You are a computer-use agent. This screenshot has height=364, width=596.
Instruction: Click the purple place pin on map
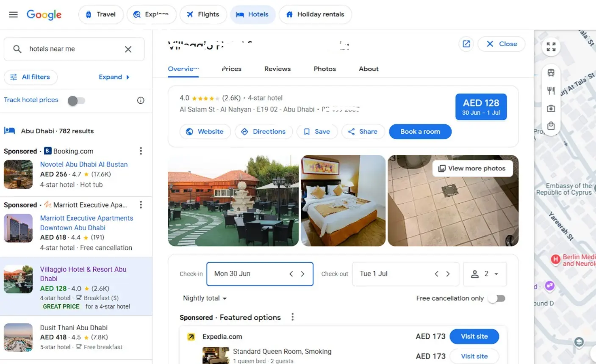(550, 286)
